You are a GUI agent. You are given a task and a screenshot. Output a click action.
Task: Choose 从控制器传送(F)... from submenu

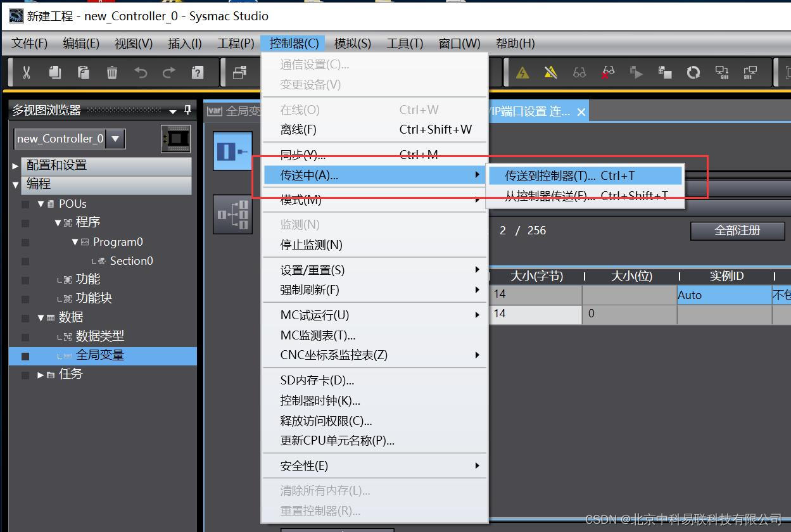pyautogui.click(x=585, y=196)
